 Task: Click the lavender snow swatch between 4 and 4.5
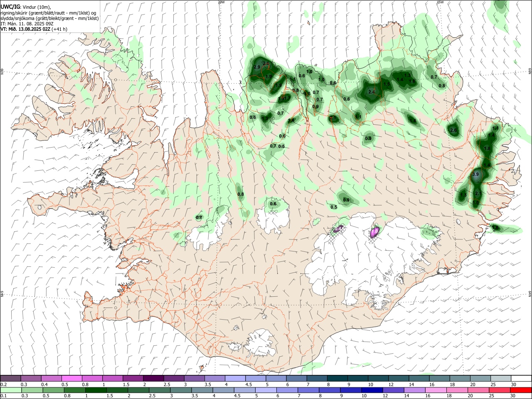[x=235, y=379]
